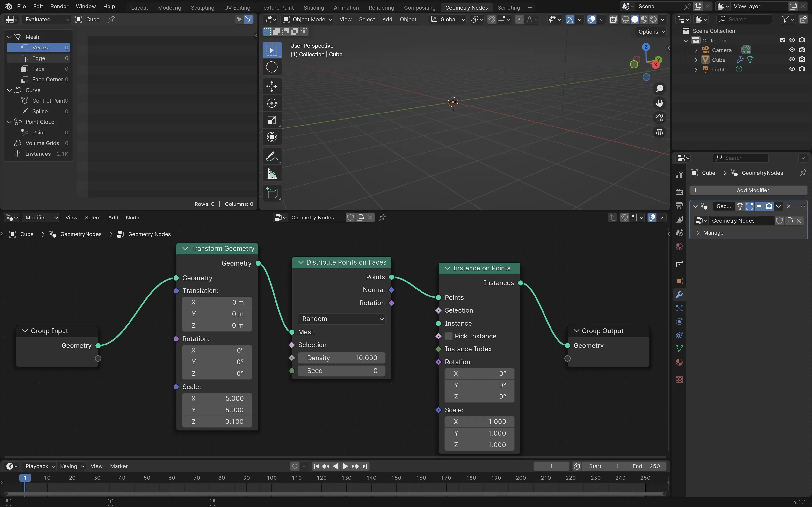Click the End frame field
The image size is (812, 507).
[645, 466]
